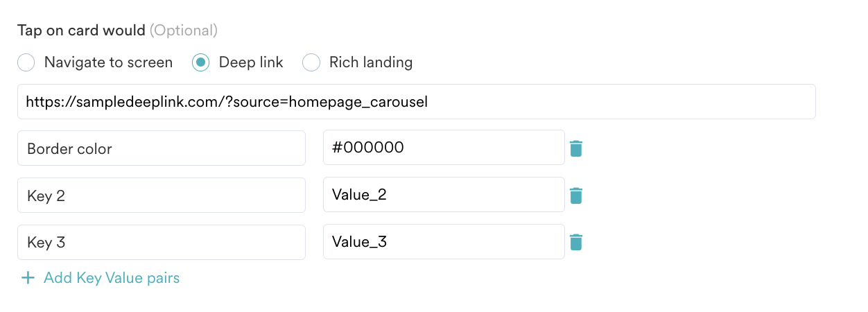Click the "Deep link" option label

251,62
